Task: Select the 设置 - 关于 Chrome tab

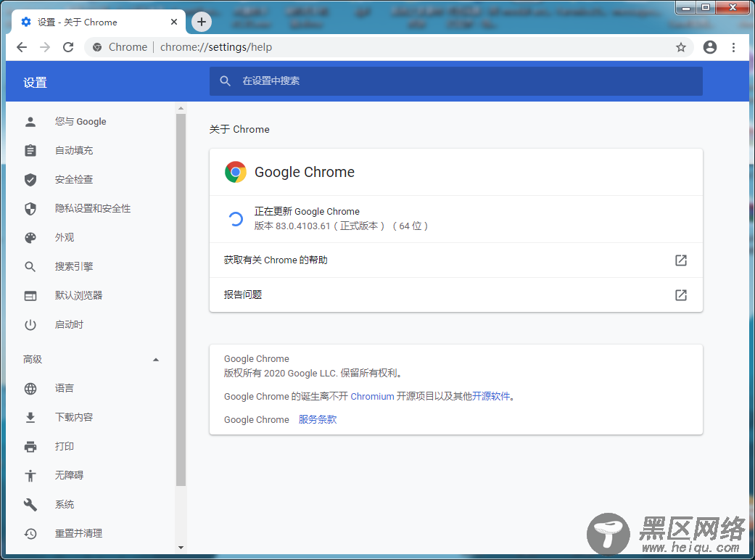Action: (98, 22)
